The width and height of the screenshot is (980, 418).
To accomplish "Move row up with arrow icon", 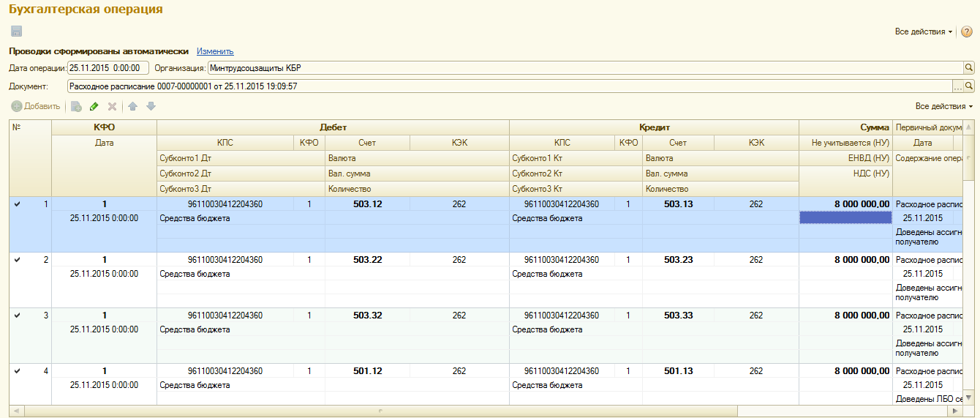I will click(x=132, y=106).
